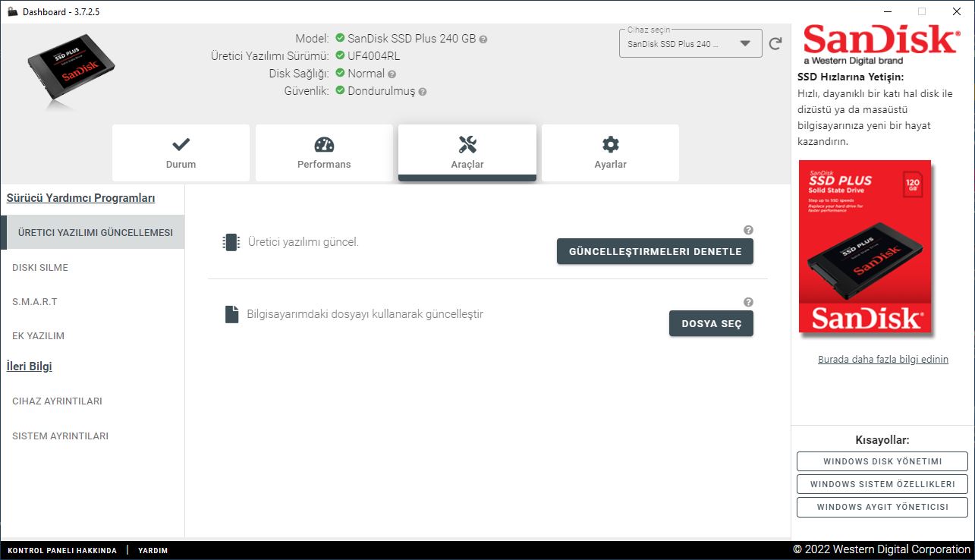Click Güncelleştirmeleri Denetle button
The width and height of the screenshot is (975, 560).
tap(655, 251)
